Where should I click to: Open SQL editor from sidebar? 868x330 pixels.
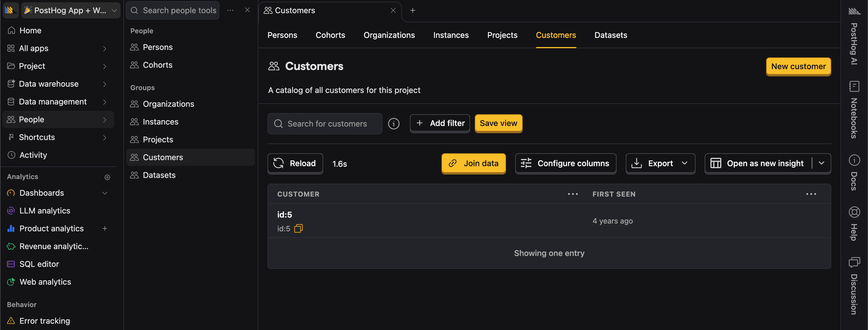(x=39, y=264)
